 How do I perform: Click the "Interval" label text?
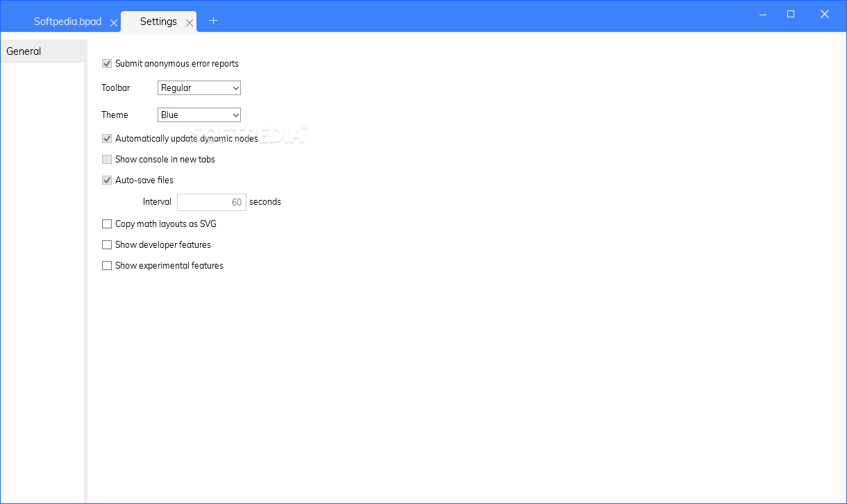click(x=157, y=202)
